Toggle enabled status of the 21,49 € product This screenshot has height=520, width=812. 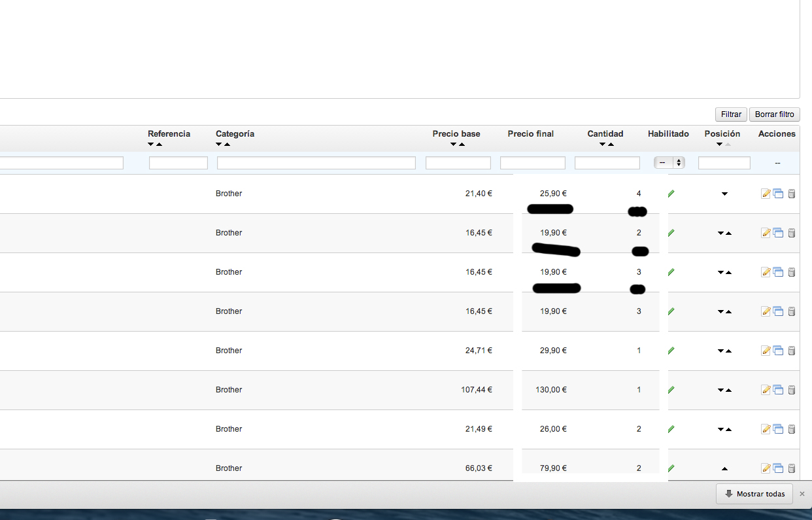[671, 429]
